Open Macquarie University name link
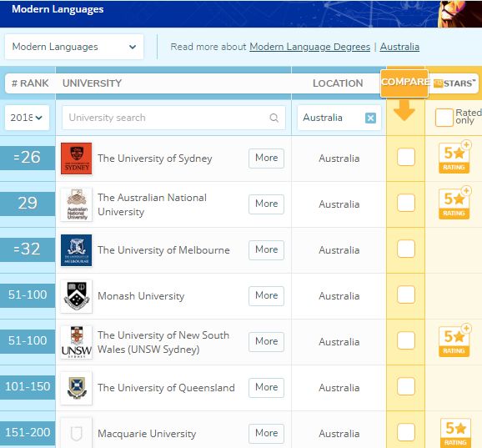Image resolution: width=482 pixels, height=448 pixels. click(147, 434)
